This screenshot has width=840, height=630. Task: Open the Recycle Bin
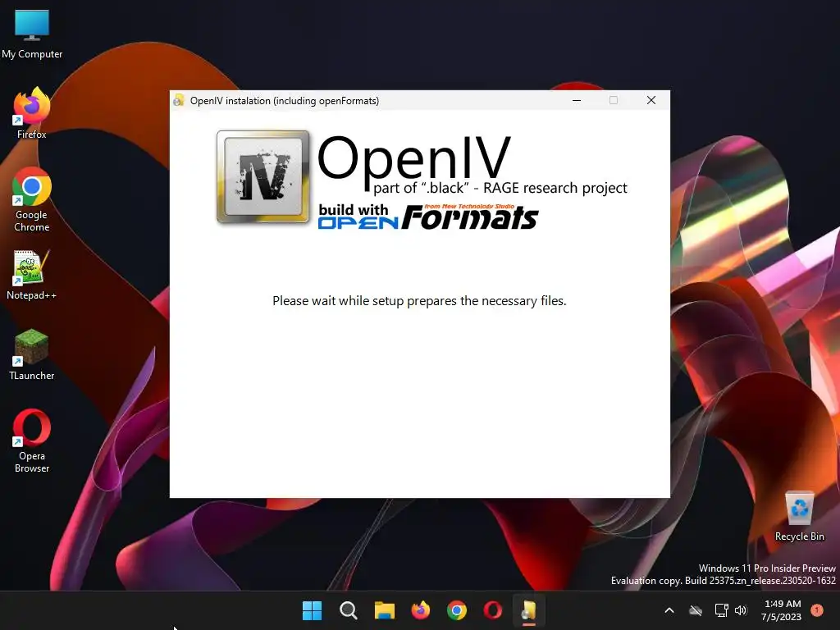(799, 515)
